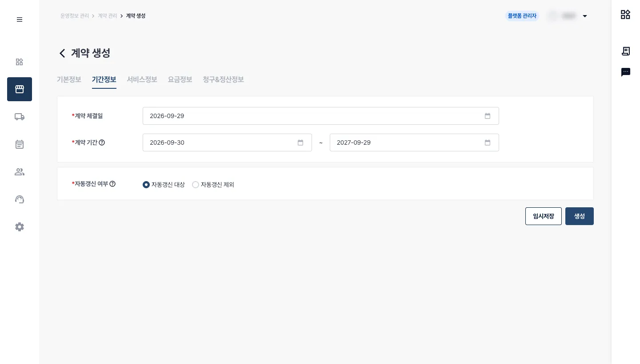Go to 운영정보 관리 breadcrumb link

75,16
